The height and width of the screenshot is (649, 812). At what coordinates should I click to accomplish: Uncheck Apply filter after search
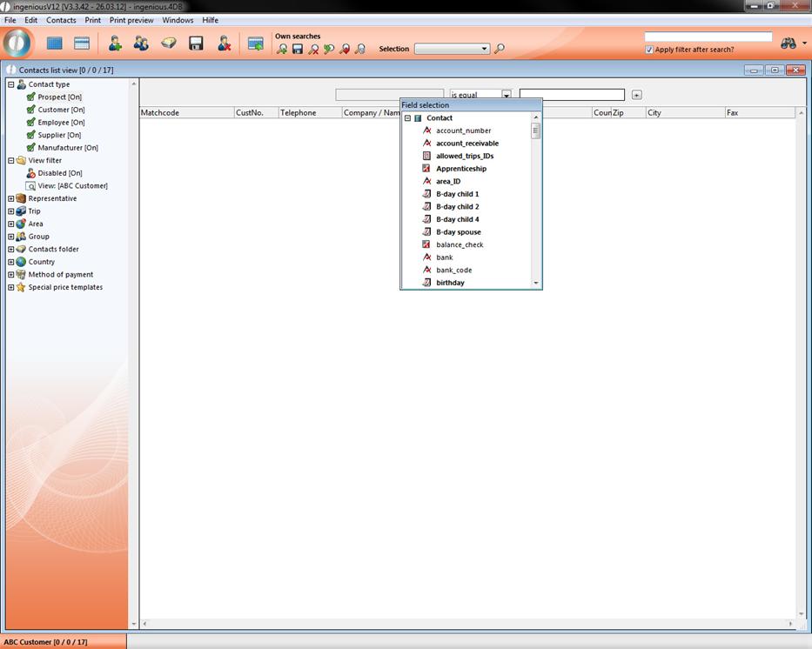(649, 50)
